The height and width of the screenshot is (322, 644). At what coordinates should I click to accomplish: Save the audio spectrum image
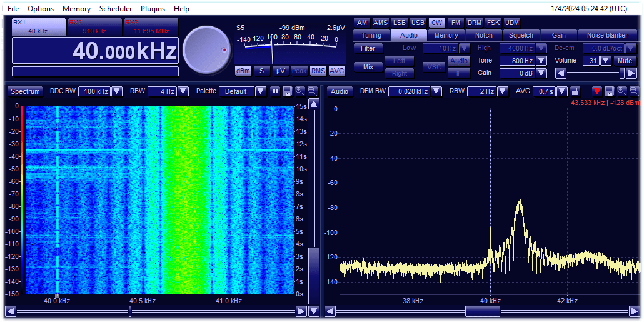[610, 91]
